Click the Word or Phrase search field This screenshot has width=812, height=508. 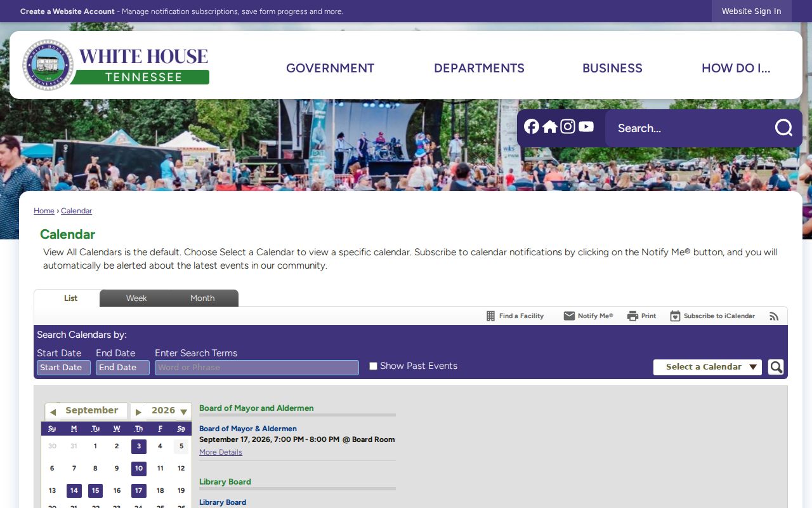257,368
